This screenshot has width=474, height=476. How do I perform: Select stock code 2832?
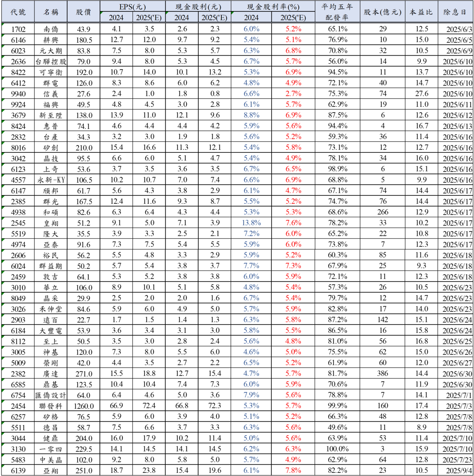coord(18,137)
